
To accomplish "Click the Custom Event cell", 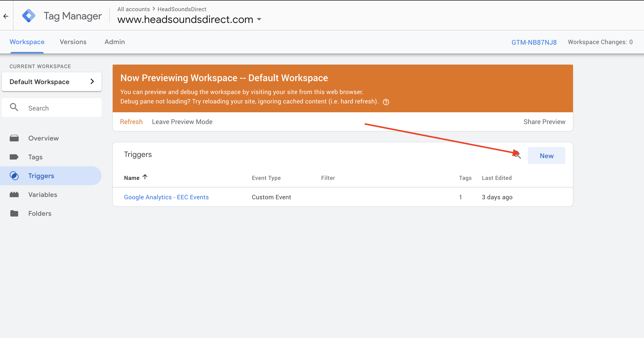I will (272, 197).
